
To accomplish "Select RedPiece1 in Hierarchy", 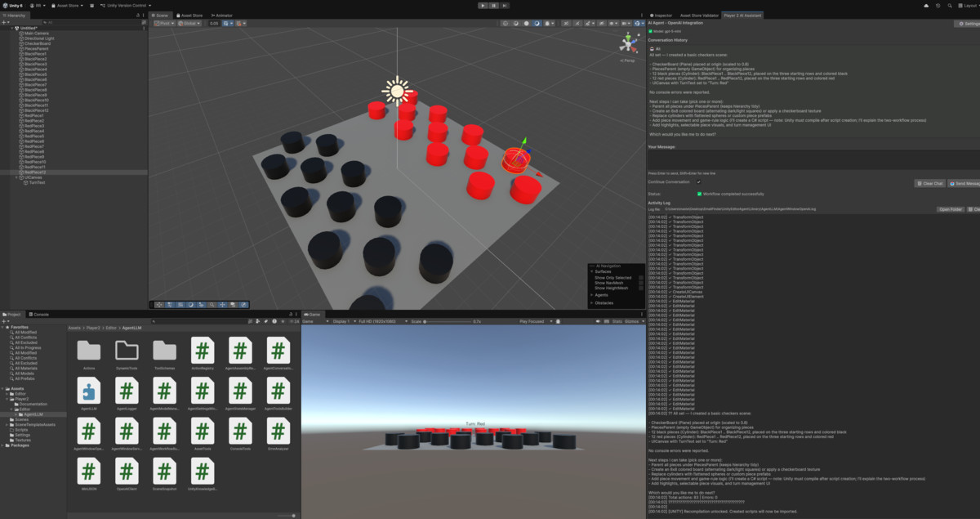I will [33, 116].
